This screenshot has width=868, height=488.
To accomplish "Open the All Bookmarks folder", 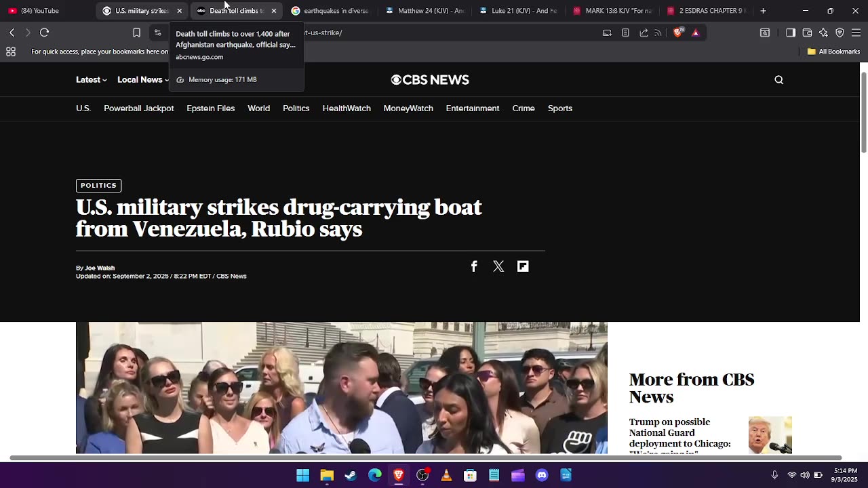I will [x=833, y=52].
